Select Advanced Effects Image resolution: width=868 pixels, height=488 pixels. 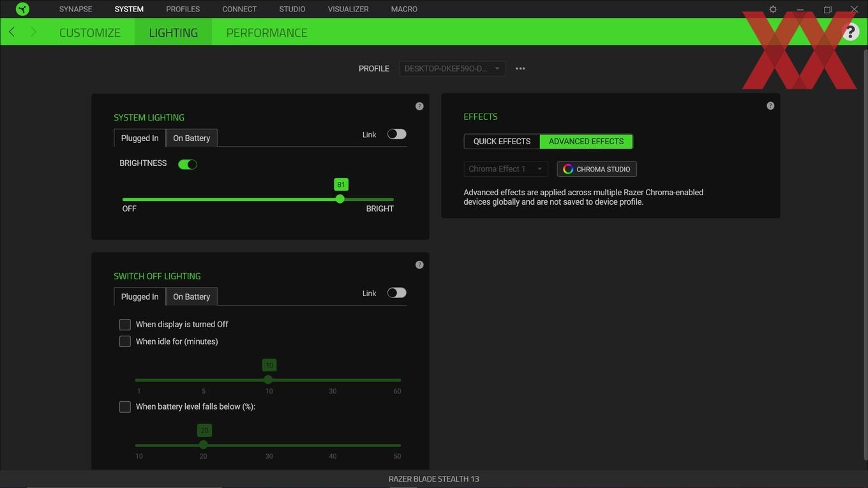pos(586,141)
